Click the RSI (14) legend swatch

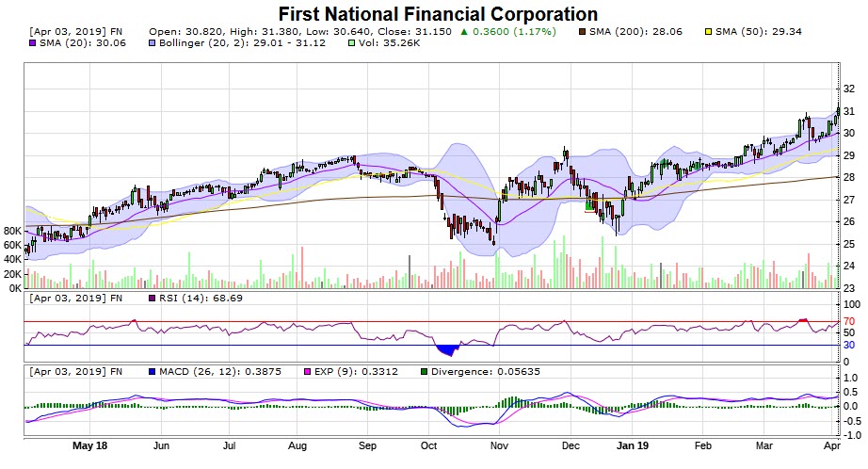pyautogui.click(x=153, y=299)
